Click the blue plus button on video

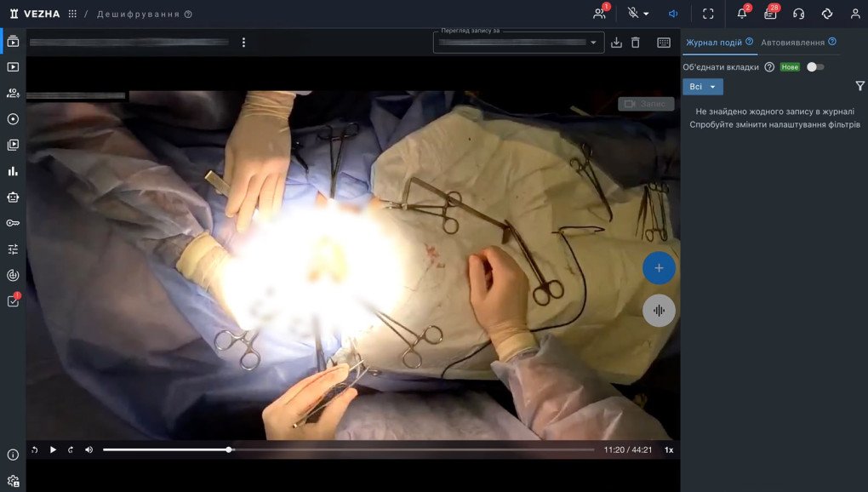(x=659, y=268)
